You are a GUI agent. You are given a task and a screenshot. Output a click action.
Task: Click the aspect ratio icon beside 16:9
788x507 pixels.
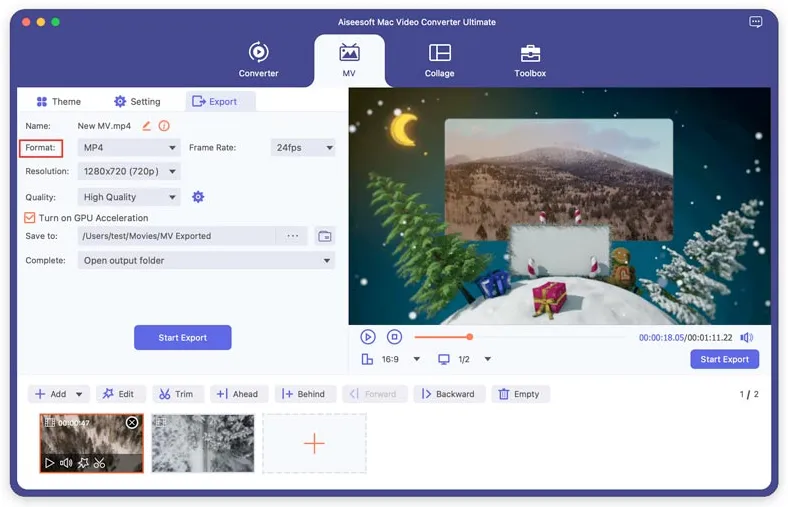click(x=367, y=359)
